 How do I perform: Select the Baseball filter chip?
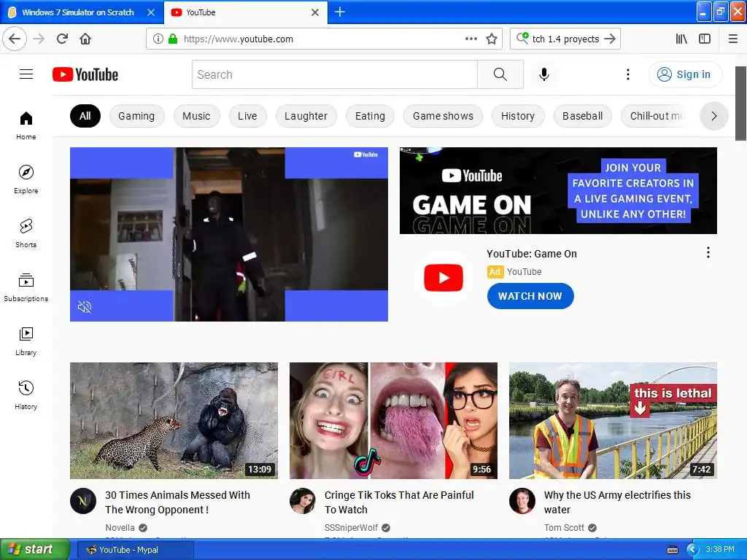click(583, 116)
